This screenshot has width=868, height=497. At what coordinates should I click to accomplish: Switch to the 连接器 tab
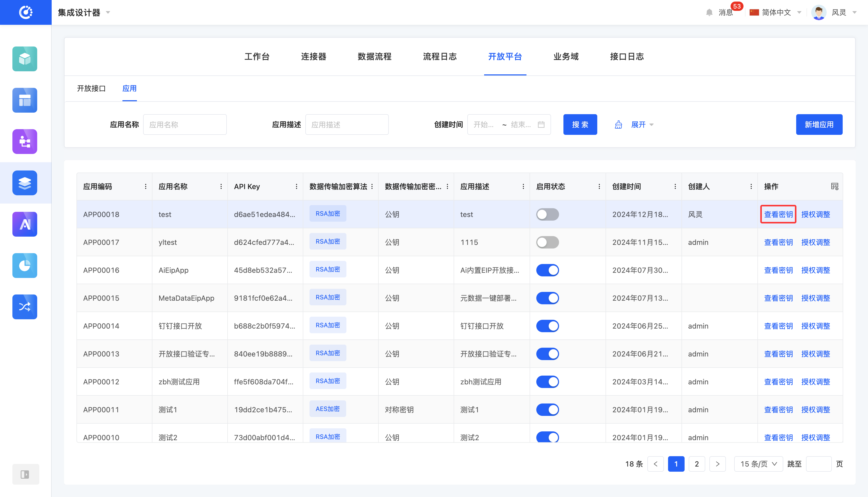(x=313, y=57)
